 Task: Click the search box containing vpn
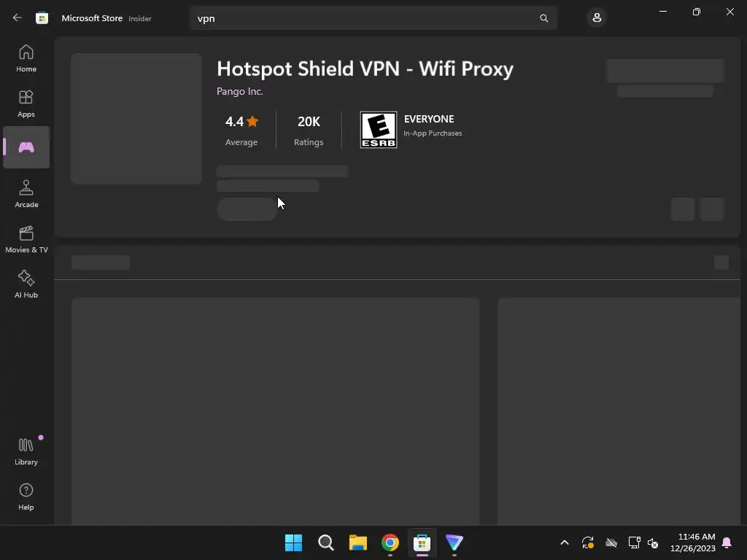coord(373,18)
